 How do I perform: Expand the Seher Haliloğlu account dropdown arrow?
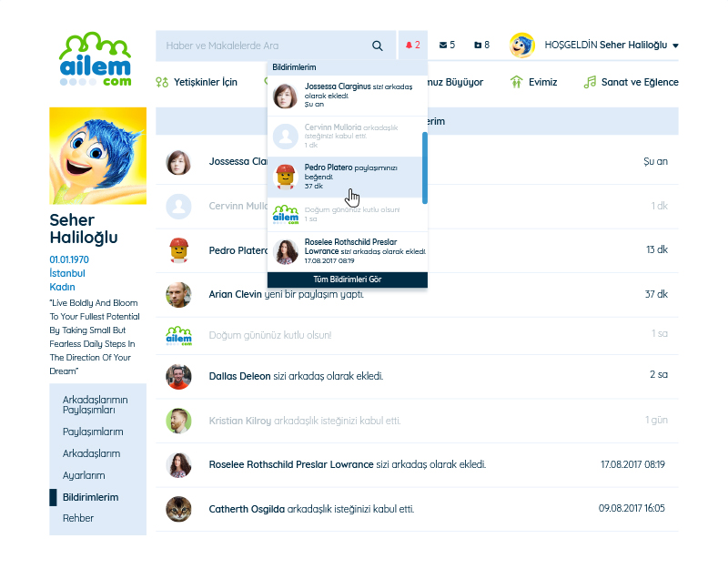676,46
